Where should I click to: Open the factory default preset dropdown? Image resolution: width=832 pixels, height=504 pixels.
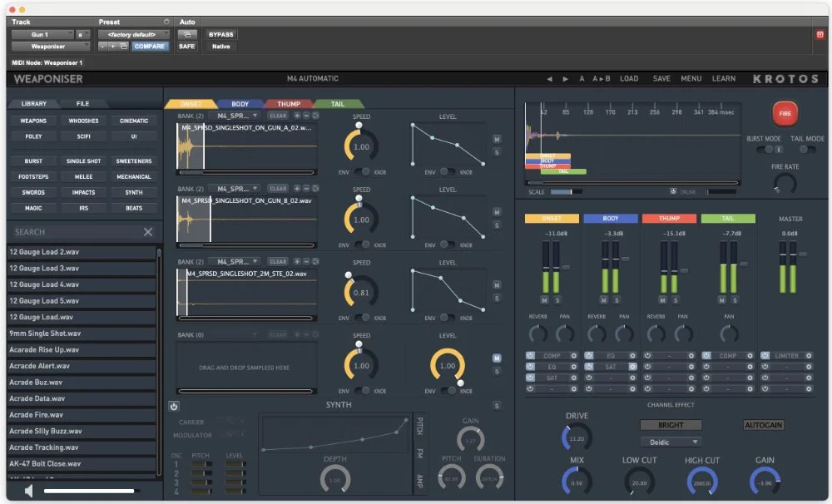[134, 34]
